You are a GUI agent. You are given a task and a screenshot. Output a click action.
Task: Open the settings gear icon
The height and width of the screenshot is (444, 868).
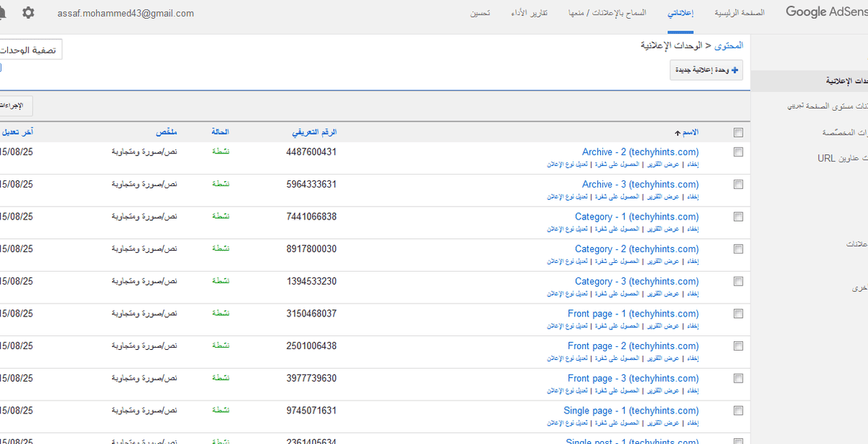[28, 13]
